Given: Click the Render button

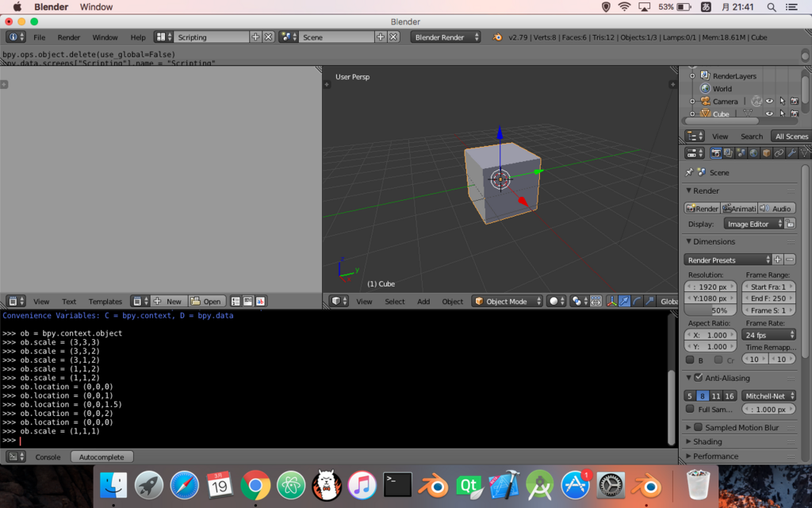Looking at the screenshot, I should tap(701, 208).
